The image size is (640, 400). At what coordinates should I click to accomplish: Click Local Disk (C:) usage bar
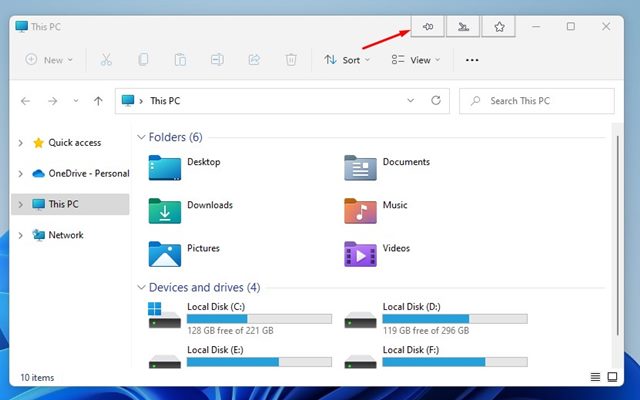coord(259,319)
